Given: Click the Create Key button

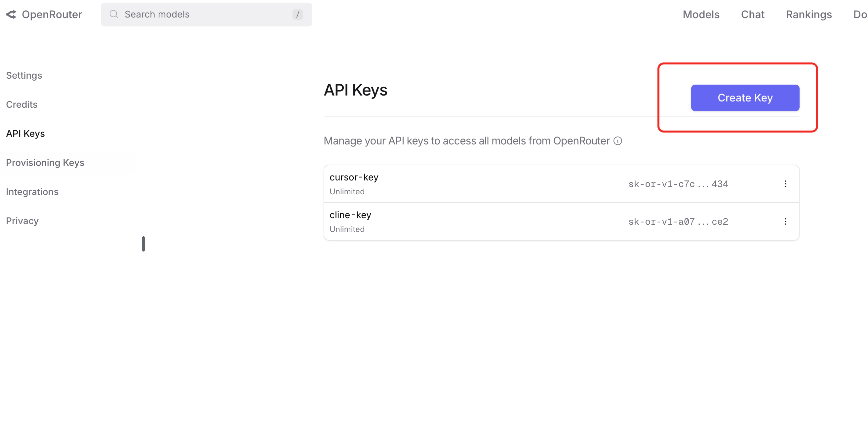Looking at the screenshot, I should (745, 98).
